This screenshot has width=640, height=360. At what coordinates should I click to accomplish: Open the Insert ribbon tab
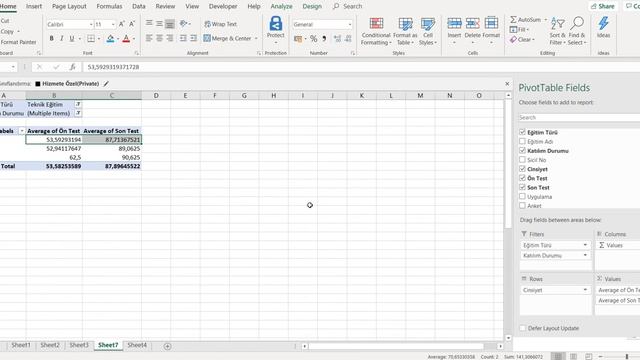tap(34, 6)
